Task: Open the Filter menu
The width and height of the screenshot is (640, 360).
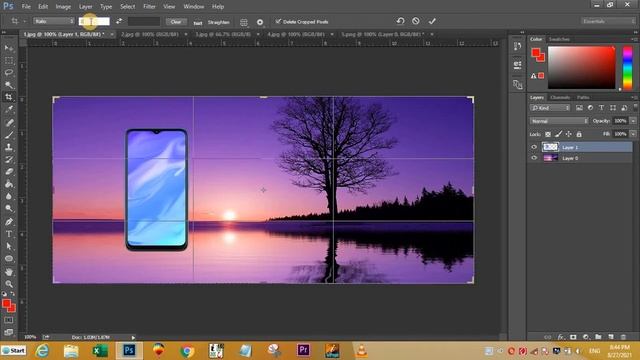Action: 149,7
